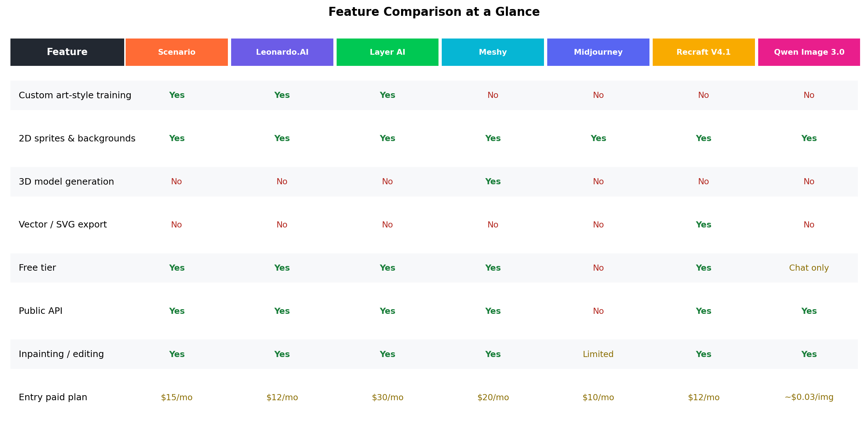Select the Midjourney column header
The height and width of the screenshot is (447, 868).
coord(598,52)
